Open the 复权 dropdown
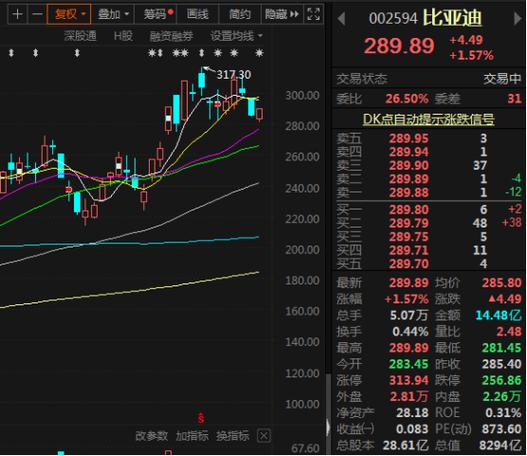 coord(69,14)
